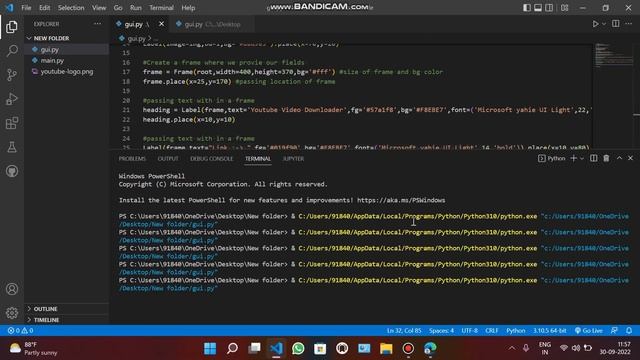
Task: Switch to the OUTPUT panel tab
Action: tap(168, 159)
